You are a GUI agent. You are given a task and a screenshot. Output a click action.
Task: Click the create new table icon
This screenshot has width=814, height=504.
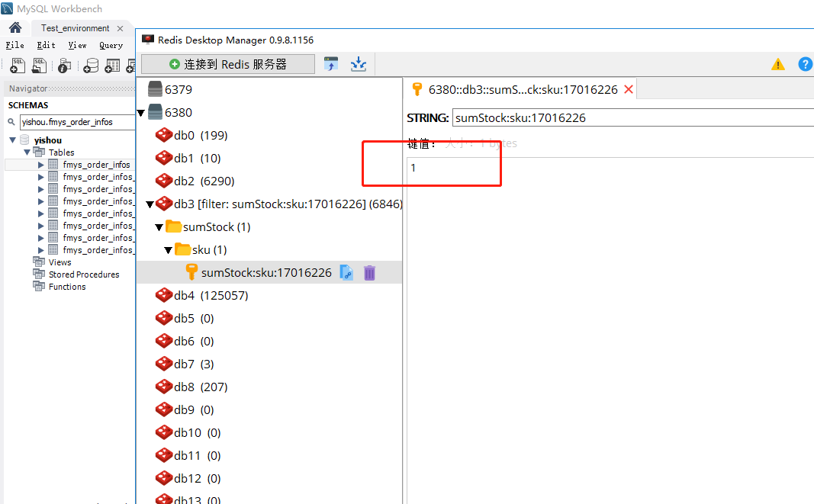click(111, 66)
